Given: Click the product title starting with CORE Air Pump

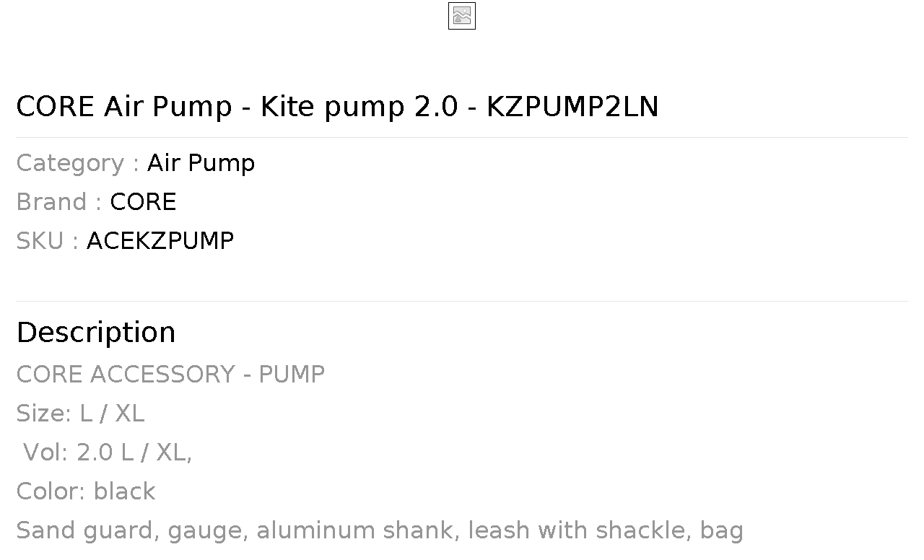Looking at the screenshot, I should coord(337,107).
